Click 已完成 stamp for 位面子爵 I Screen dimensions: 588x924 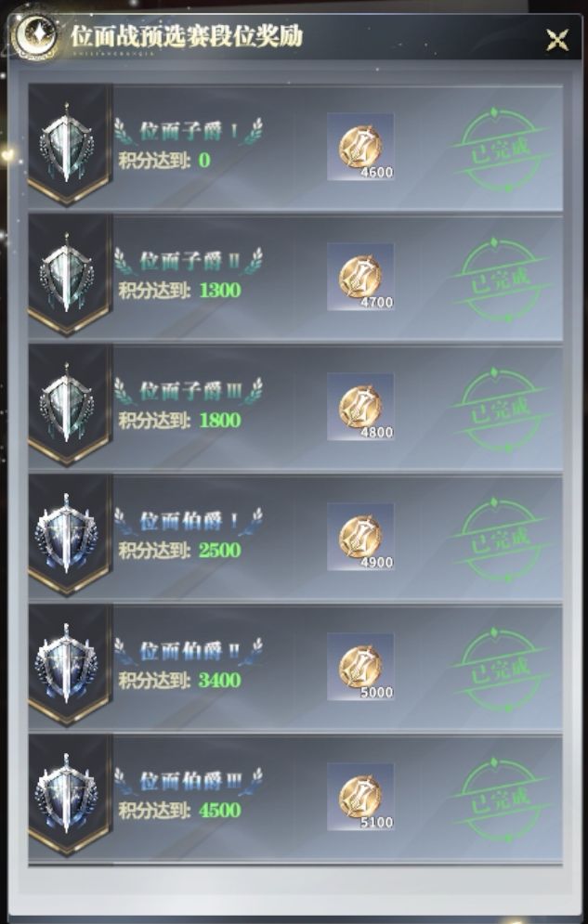point(500,150)
